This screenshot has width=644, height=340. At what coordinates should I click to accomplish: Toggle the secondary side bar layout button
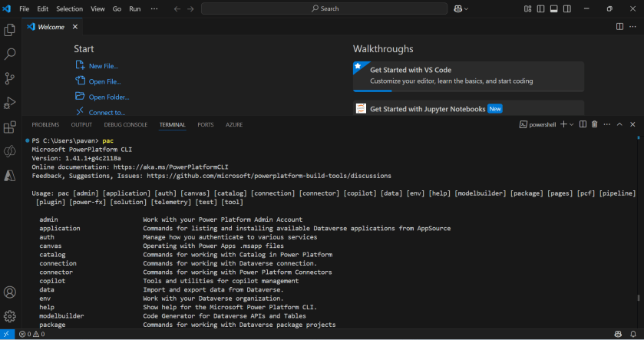(566, 8)
